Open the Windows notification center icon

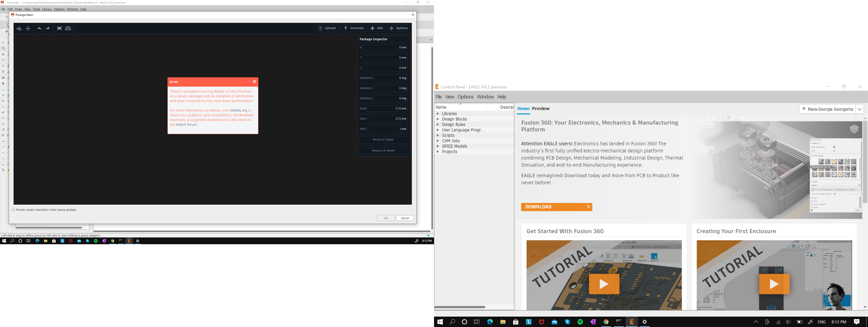(x=856, y=322)
